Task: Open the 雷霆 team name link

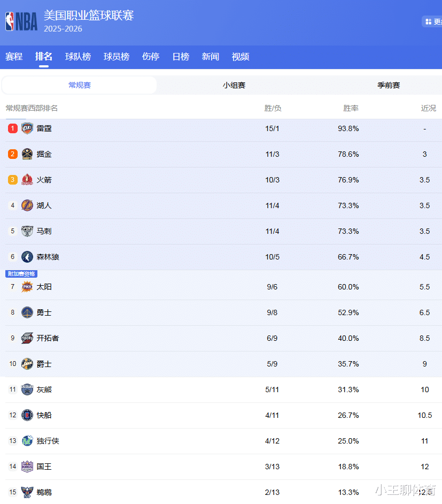Action: (x=44, y=128)
